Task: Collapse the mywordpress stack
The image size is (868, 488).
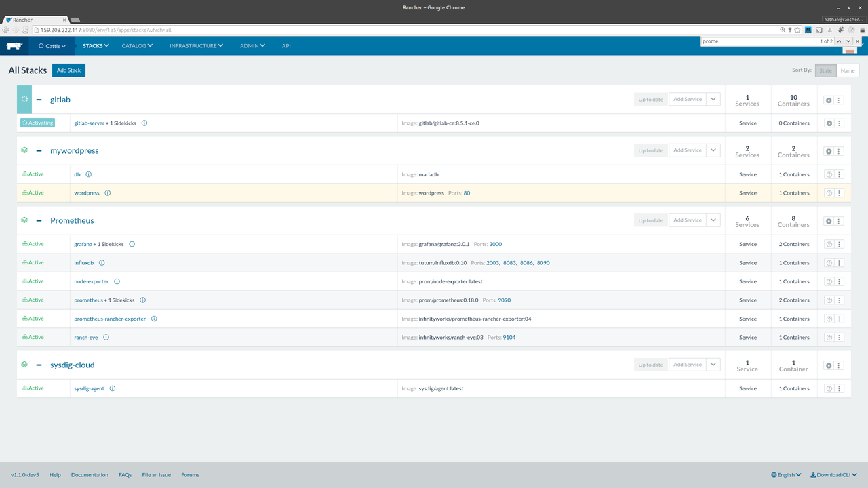Action: (x=39, y=151)
